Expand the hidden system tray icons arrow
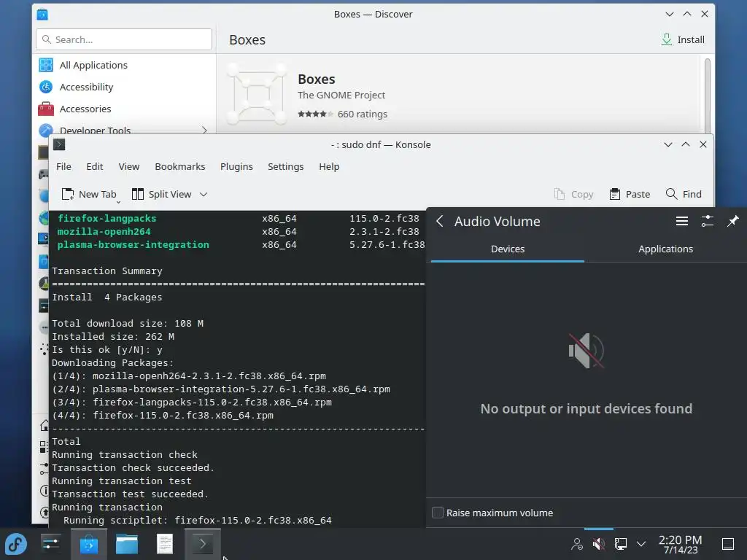The image size is (747, 560). (x=641, y=544)
